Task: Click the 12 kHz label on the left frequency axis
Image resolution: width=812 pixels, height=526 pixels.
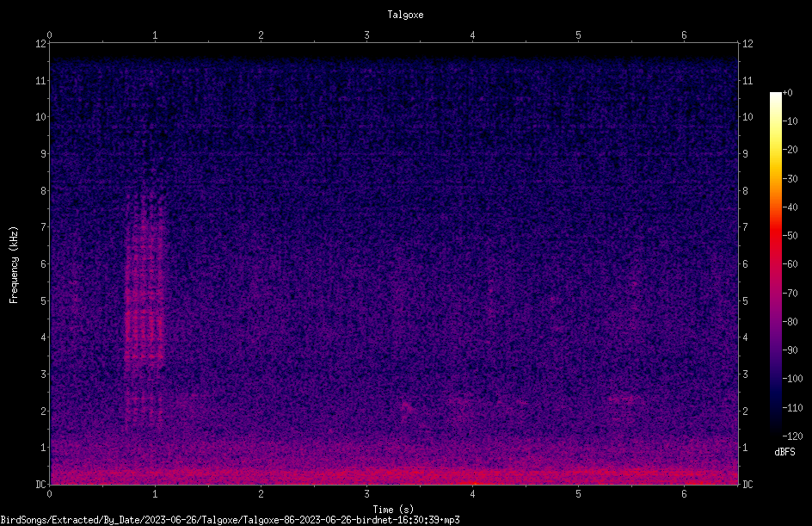Action: (41, 44)
